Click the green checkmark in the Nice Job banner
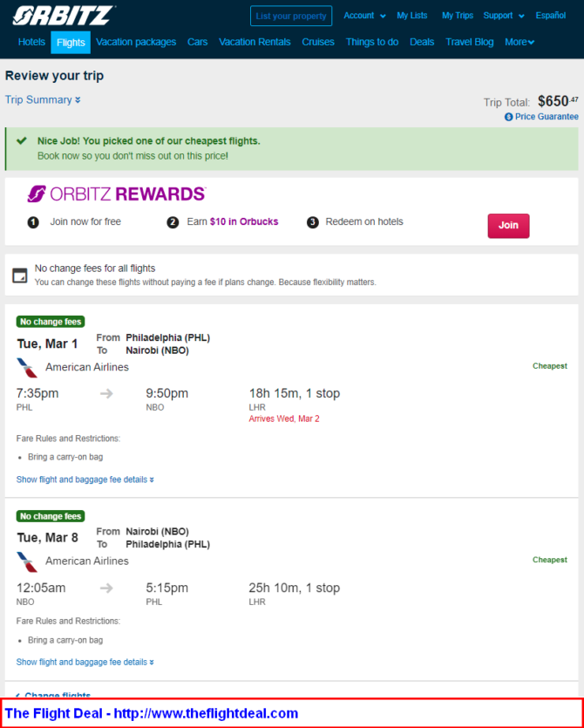This screenshot has width=584, height=728. coord(21,140)
